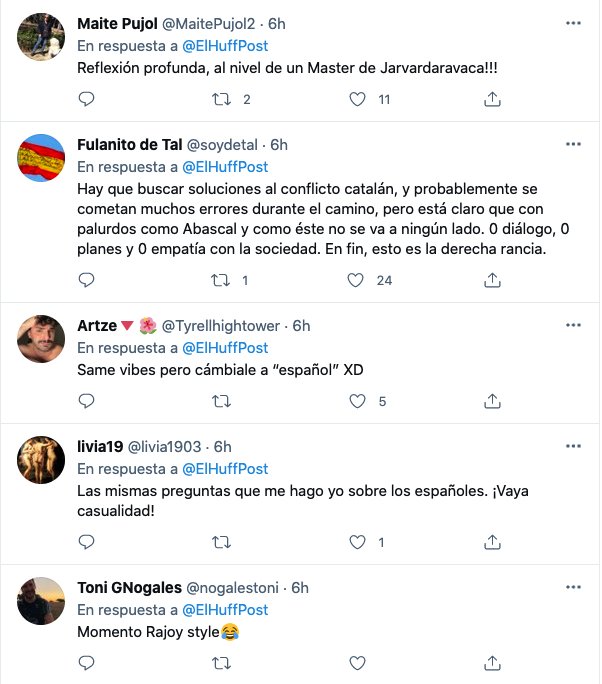602x684 pixels.
Task: Like Fulanito de Tal's tweet
Action: (x=357, y=280)
